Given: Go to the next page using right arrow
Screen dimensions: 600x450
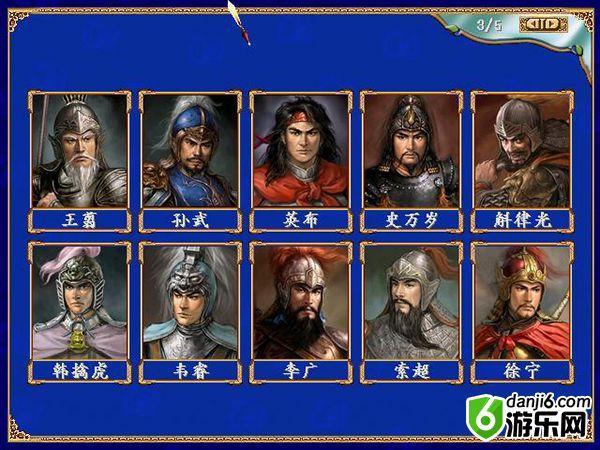Looking at the screenshot, I should (x=554, y=24).
